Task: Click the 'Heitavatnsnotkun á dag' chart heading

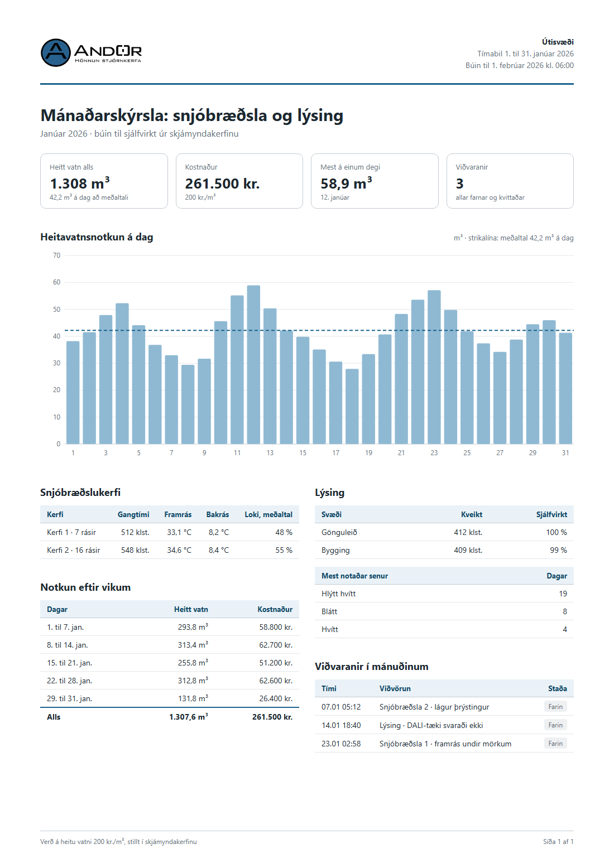Action: (x=97, y=237)
